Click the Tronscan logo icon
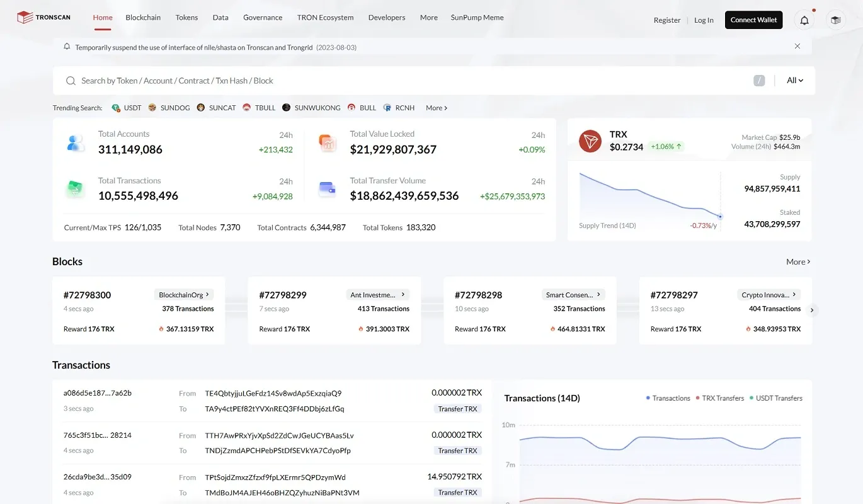The width and height of the screenshot is (863, 504). [x=25, y=18]
